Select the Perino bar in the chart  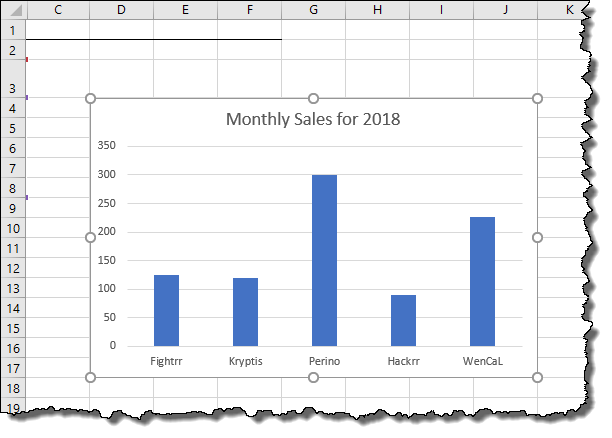(x=324, y=260)
